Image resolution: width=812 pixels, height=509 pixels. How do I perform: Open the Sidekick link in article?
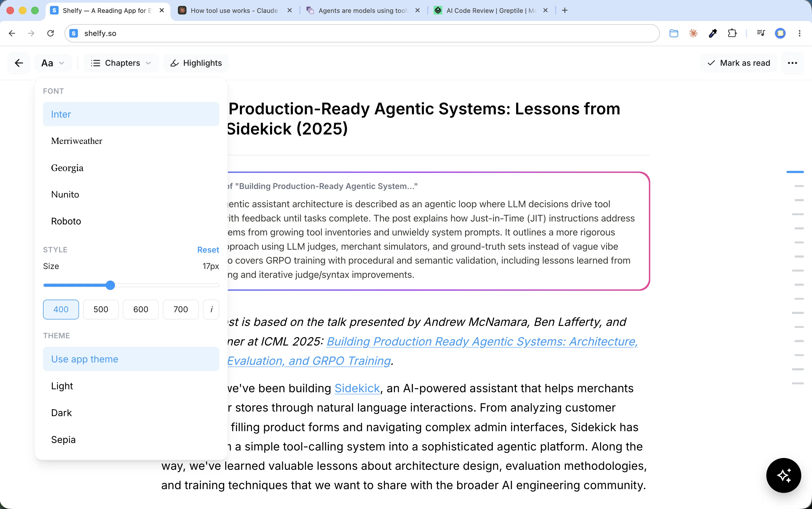tap(357, 388)
